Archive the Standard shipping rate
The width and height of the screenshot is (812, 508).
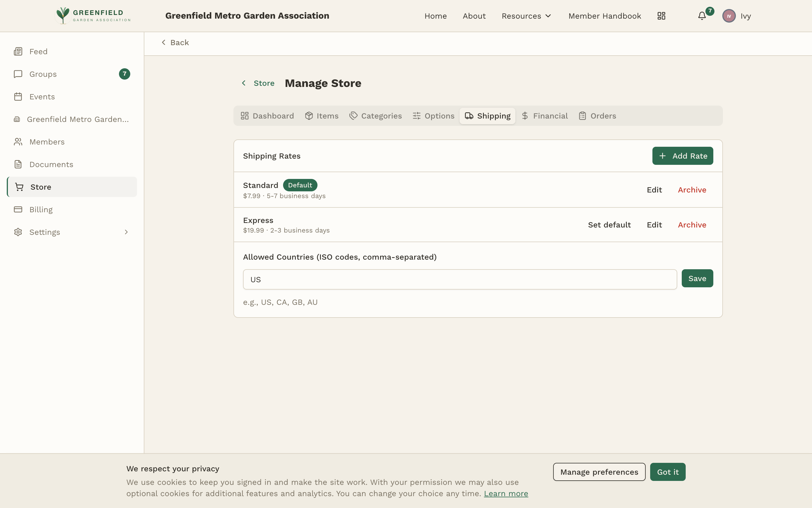pyautogui.click(x=692, y=190)
